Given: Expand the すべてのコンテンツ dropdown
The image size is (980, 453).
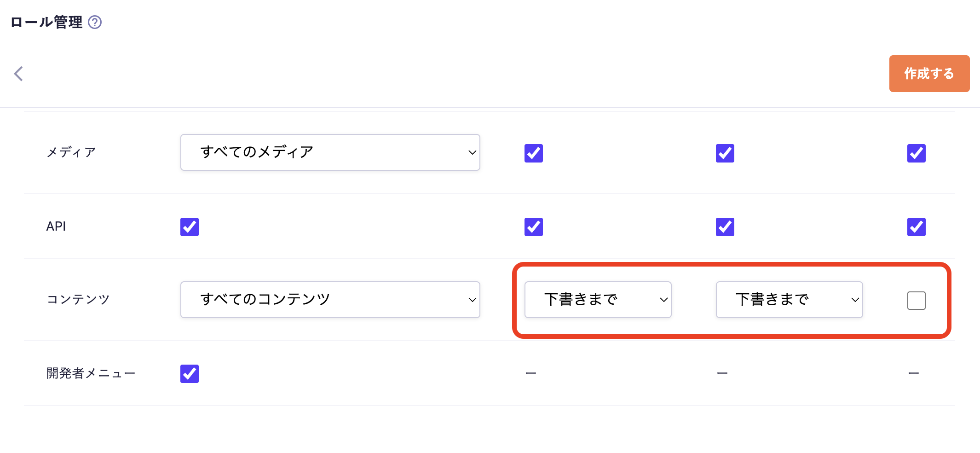Looking at the screenshot, I should pyautogui.click(x=330, y=300).
